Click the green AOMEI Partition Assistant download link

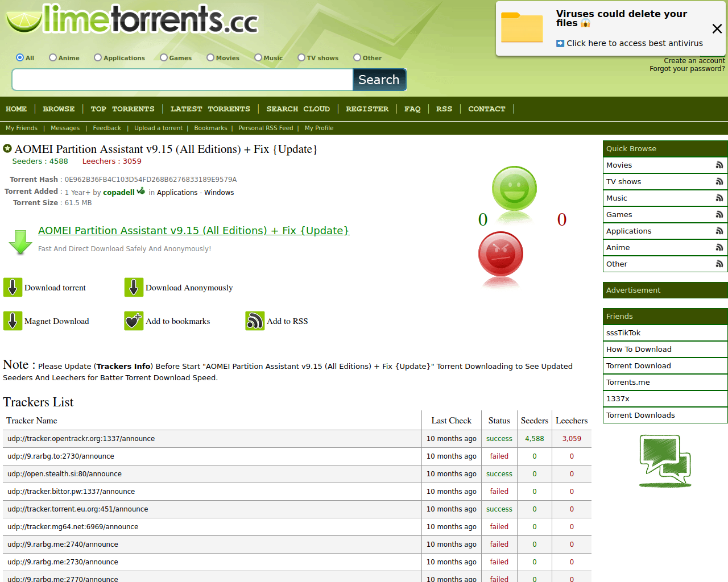tap(193, 230)
